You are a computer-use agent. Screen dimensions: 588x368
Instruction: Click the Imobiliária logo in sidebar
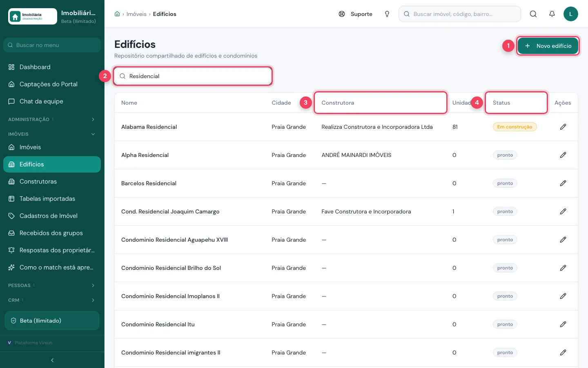click(33, 16)
